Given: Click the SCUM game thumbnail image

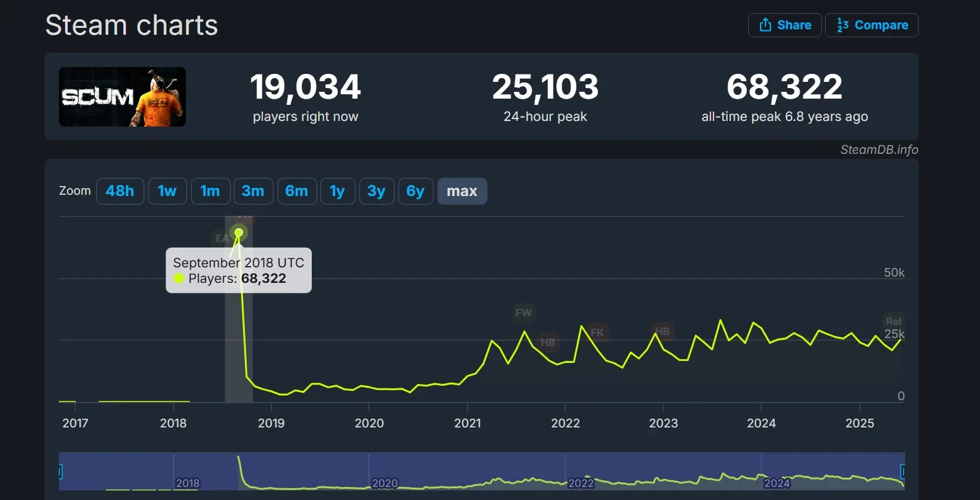Looking at the screenshot, I should [x=122, y=97].
